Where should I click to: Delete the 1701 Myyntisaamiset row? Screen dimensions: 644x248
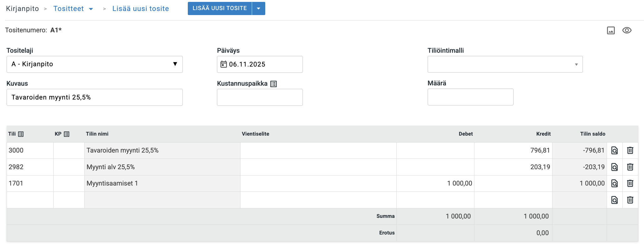(630, 183)
